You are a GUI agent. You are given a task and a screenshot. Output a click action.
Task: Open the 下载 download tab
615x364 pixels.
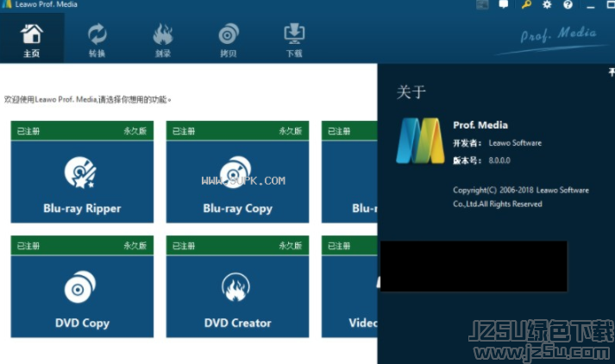[x=294, y=40]
